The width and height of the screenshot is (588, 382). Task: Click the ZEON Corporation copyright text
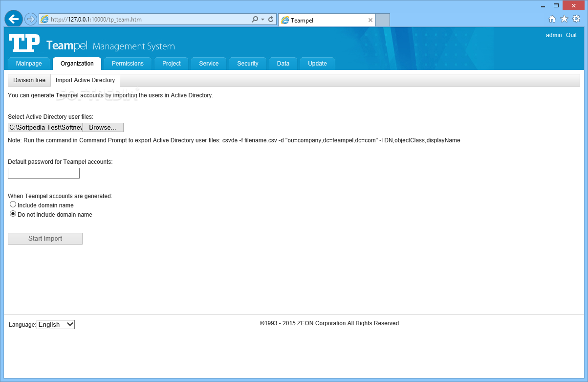tap(329, 323)
